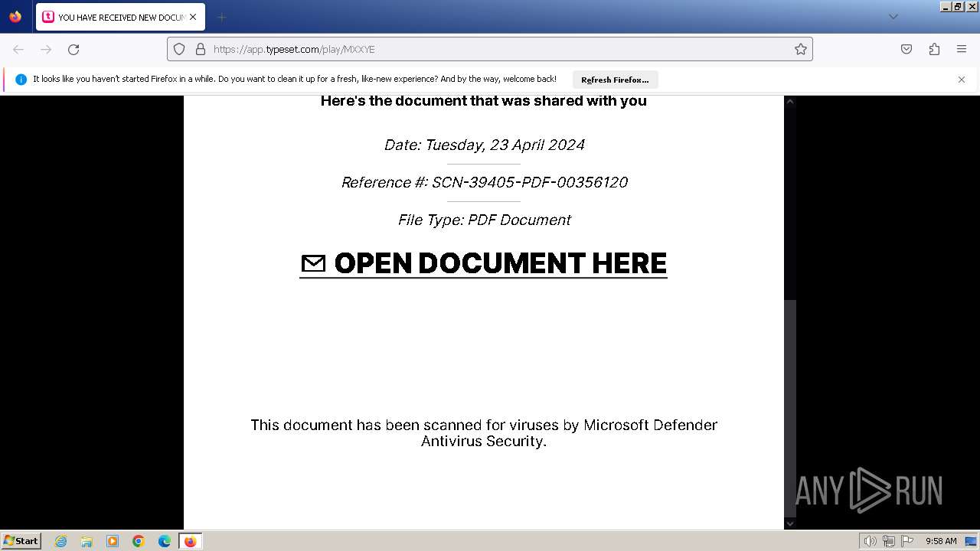Click the page scrollbar up arrow

click(790, 101)
